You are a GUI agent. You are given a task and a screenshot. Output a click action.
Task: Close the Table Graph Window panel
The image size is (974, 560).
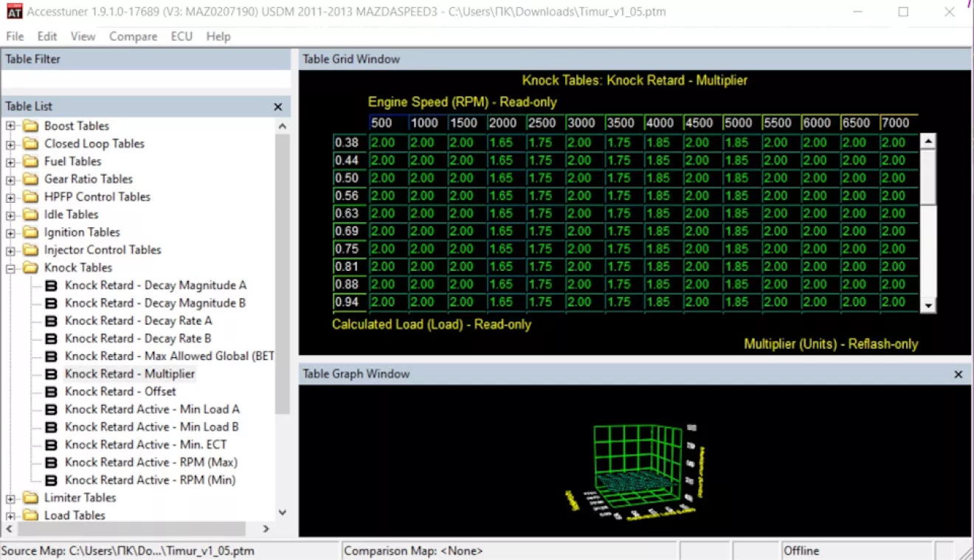click(x=959, y=375)
